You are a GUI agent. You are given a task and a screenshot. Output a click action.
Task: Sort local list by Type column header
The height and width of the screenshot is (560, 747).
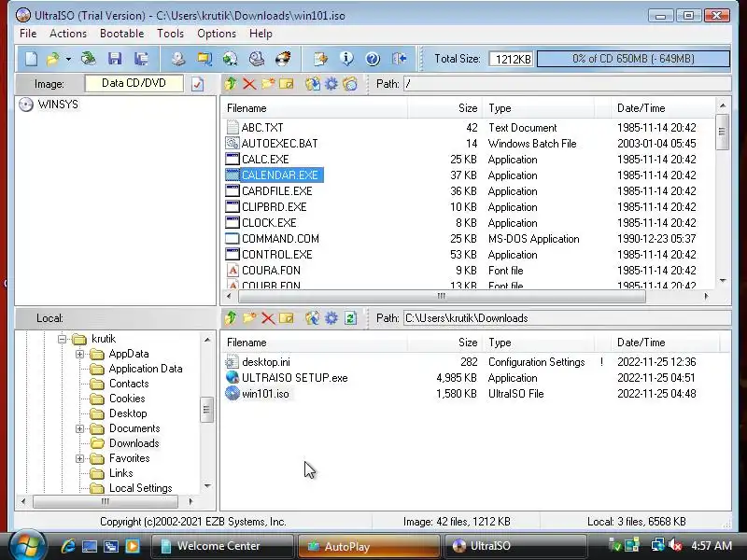539,343
